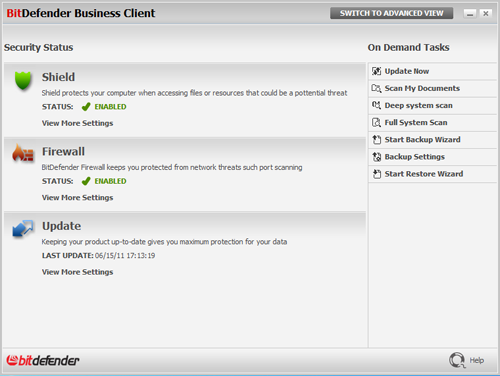The width and height of the screenshot is (500, 376).
Task: Click the Start Backup Wizard icon
Action: click(376, 139)
